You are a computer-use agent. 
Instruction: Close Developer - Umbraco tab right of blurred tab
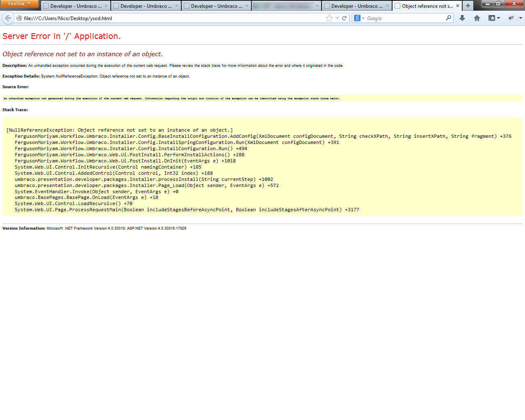[x=388, y=6]
